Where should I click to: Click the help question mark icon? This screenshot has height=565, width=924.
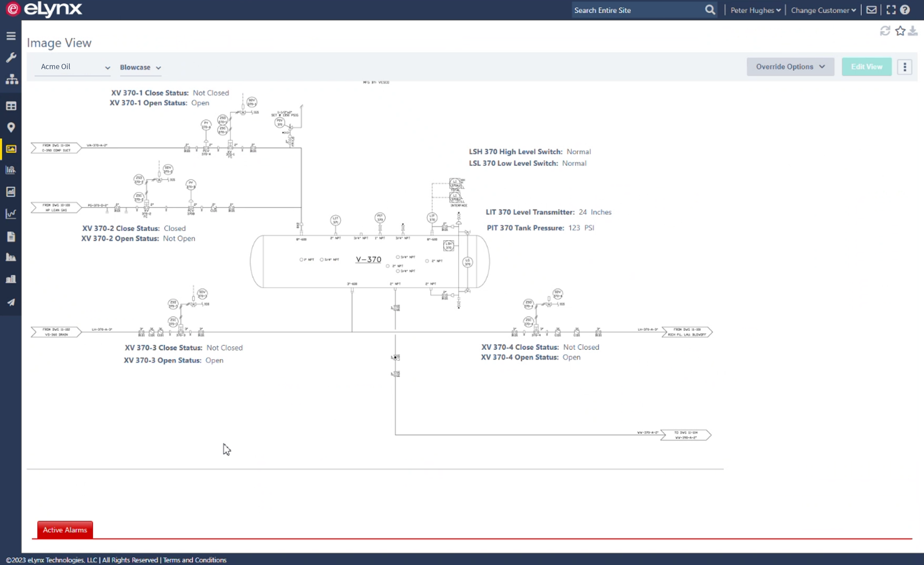tap(905, 10)
